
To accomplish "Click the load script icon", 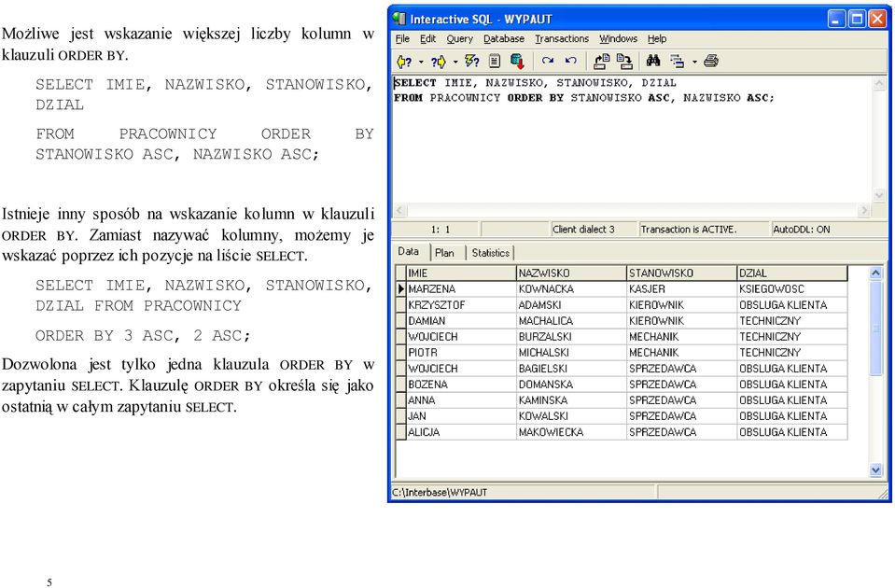I will [x=602, y=61].
